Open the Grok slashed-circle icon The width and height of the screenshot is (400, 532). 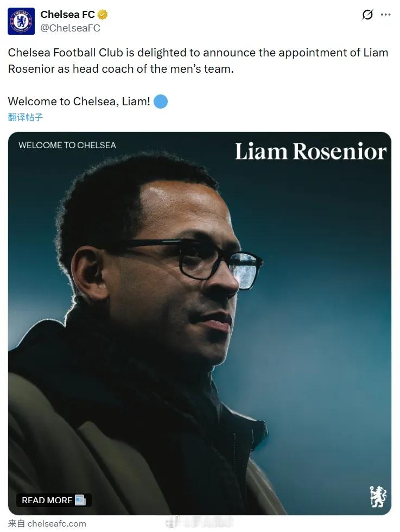pyautogui.click(x=367, y=15)
